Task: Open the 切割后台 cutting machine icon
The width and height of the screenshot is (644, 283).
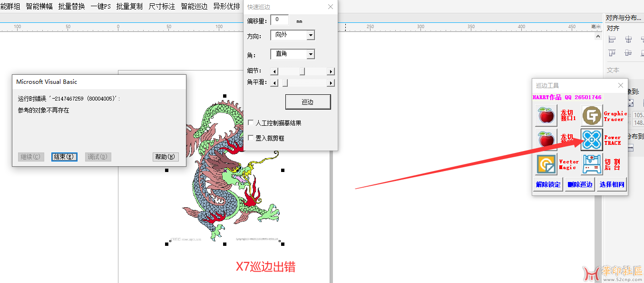Action: pyautogui.click(x=592, y=164)
